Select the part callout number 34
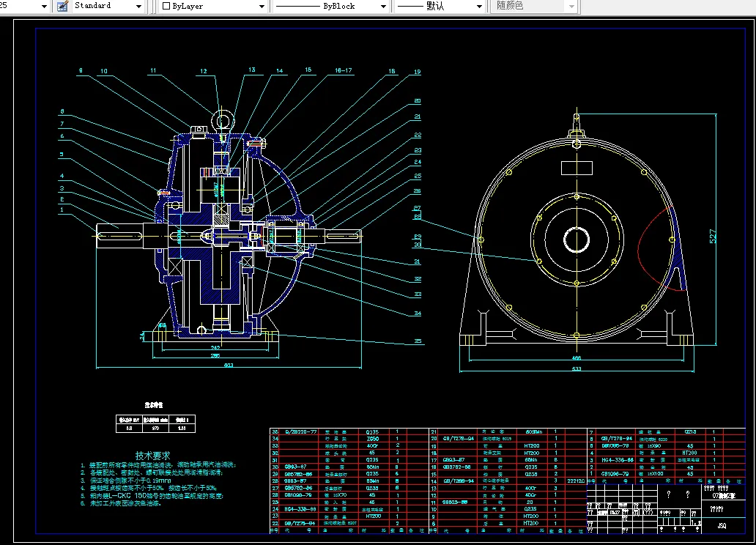The image size is (756, 545). tap(418, 314)
